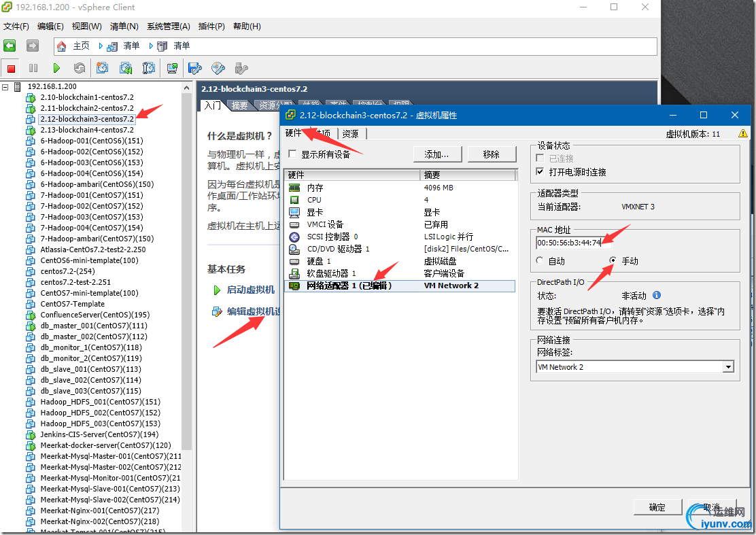
Task: Open the Snapshot Manager
Action: (x=148, y=68)
